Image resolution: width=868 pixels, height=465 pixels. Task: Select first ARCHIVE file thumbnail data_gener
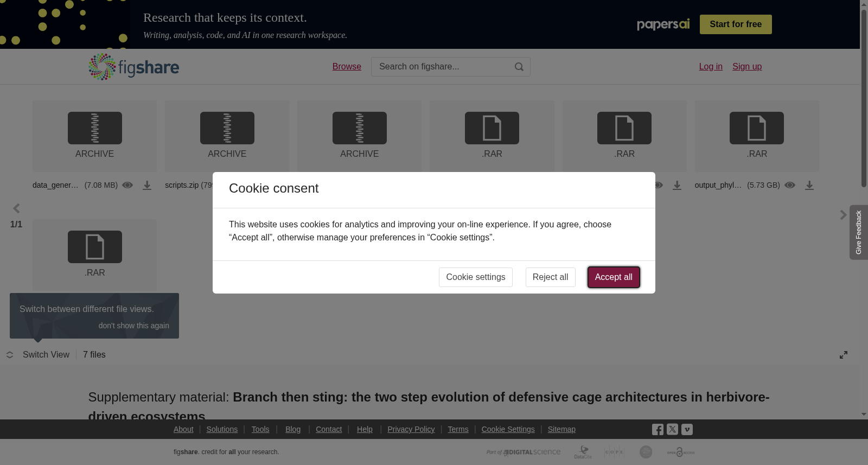coord(94,136)
